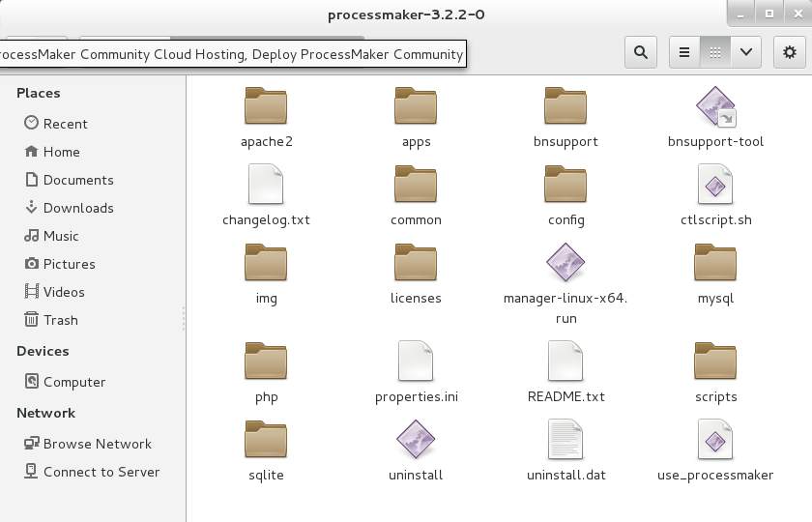
Task: Select the manager-linux-x64.run file
Action: [565, 263]
